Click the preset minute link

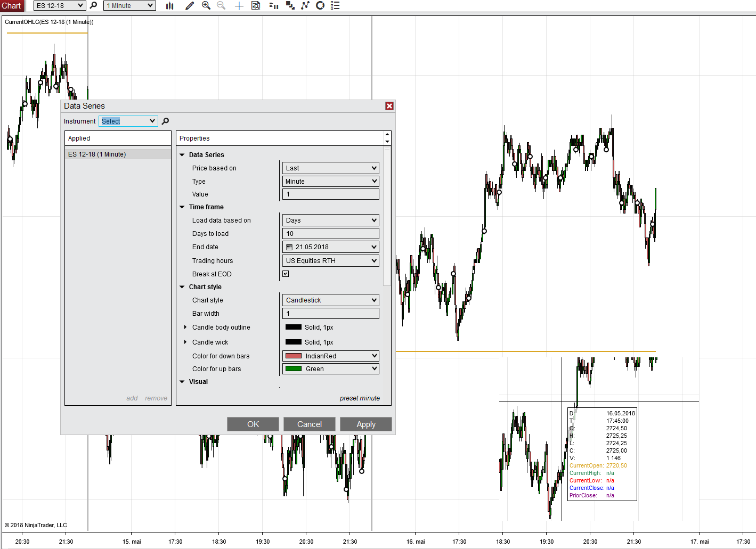point(360,398)
